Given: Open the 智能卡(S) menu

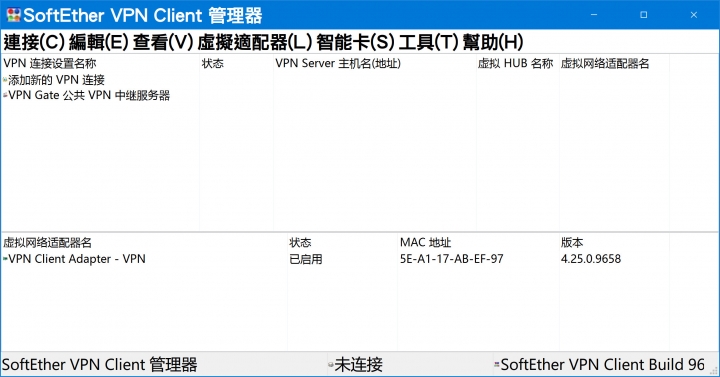Looking at the screenshot, I should [x=355, y=43].
